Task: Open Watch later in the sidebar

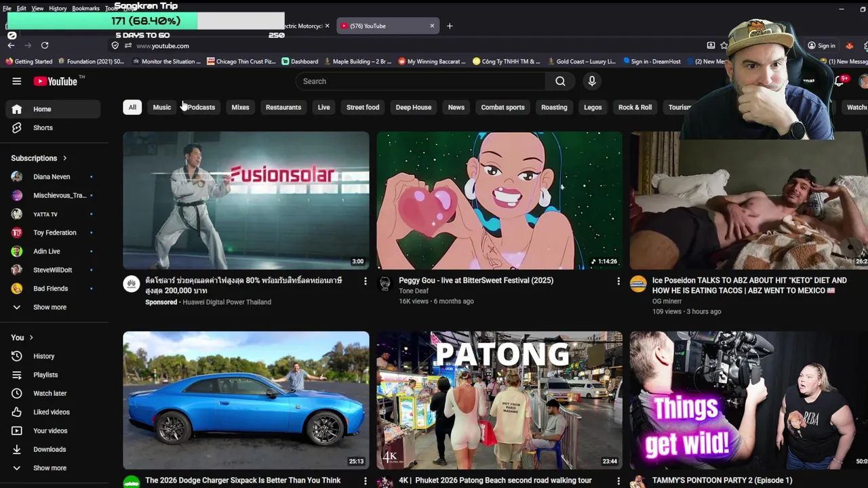Action: (54, 393)
